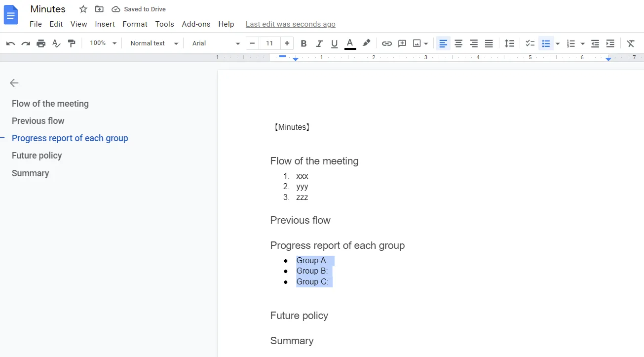Open the text color picker
Image resolution: width=644 pixels, height=357 pixels.
pyautogui.click(x=350, y=43)
